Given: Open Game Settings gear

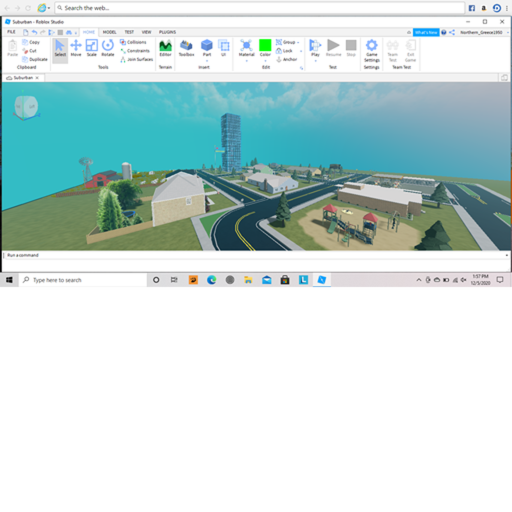Looking at the screenshot, I should tap(372, 51).
